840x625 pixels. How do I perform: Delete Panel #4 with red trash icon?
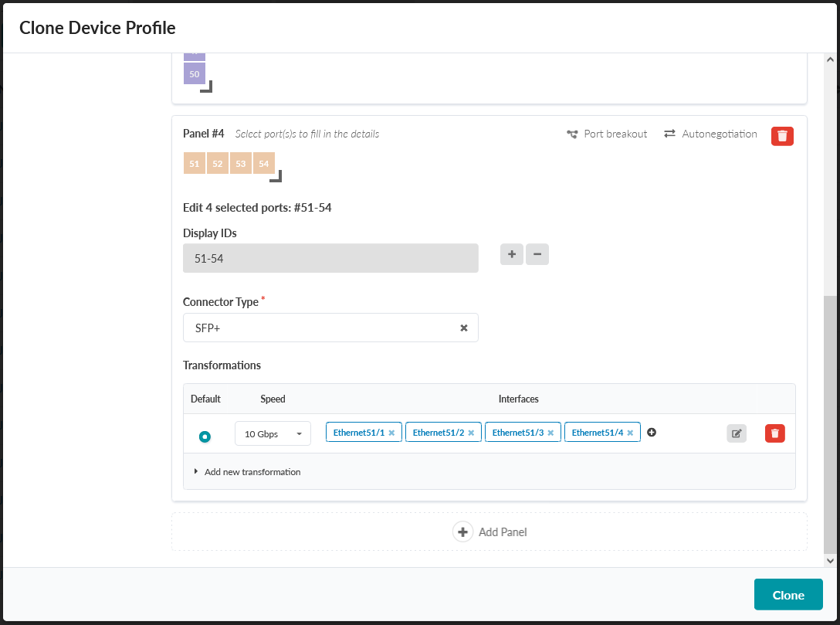[x=782, y=136]
